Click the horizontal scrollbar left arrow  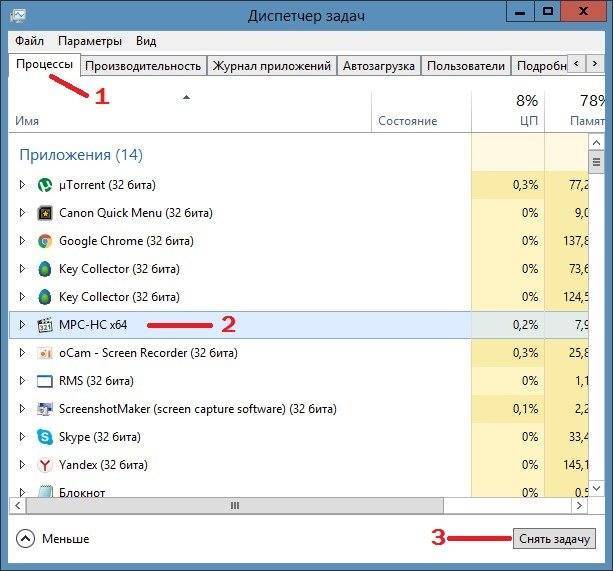click(x=18, y=506)
